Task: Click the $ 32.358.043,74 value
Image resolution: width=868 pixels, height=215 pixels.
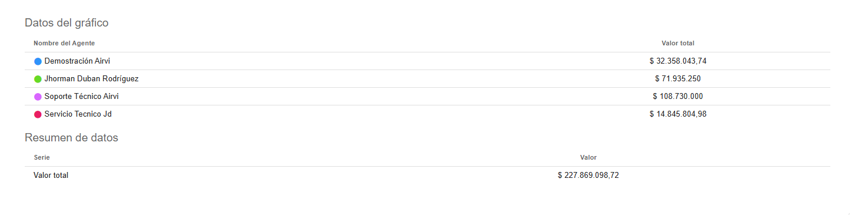Action: 678,61
